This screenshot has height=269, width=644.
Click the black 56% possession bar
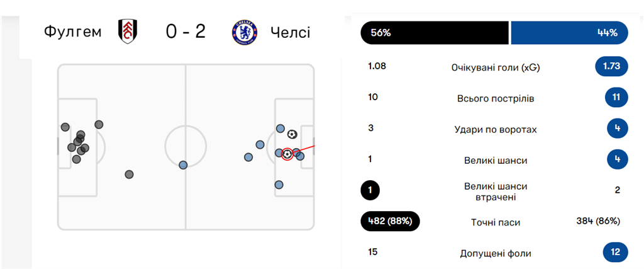[435, 33]
